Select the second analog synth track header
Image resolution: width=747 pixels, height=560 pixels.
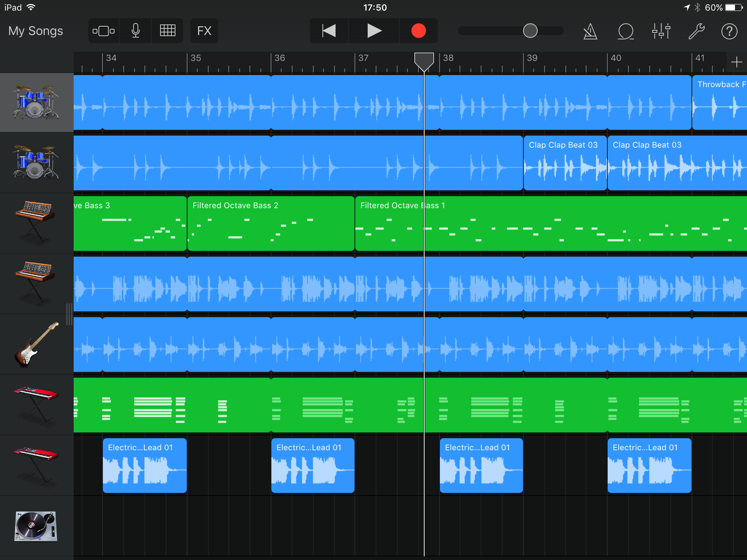tap(36, 284)
